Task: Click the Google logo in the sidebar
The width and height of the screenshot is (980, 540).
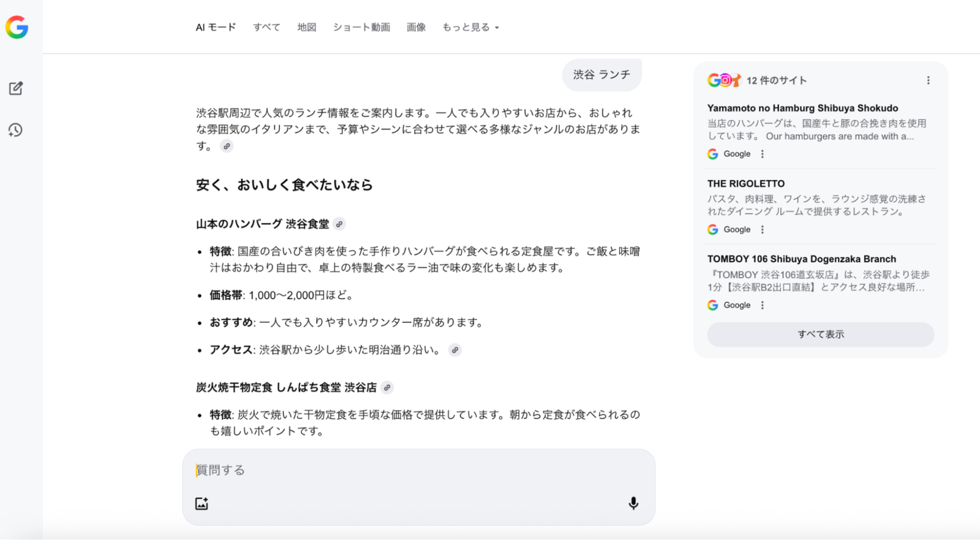Action: [x=17, y=27]
